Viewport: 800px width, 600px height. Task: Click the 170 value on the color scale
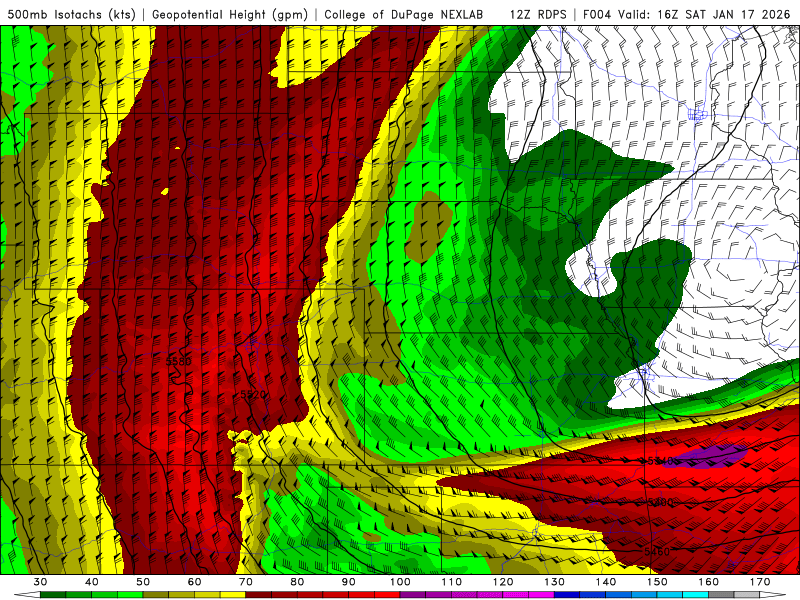pos(760,582)
